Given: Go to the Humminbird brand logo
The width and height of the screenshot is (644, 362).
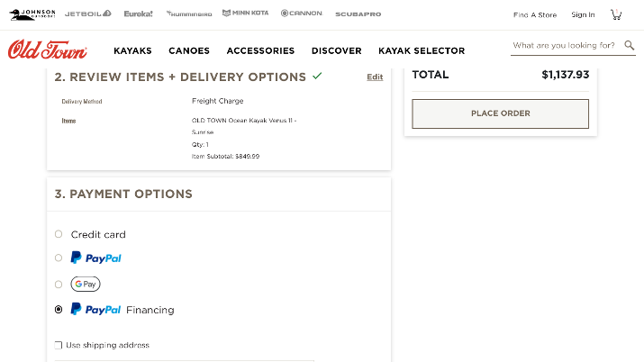Looking at the screenshot, I should point(189,14).
